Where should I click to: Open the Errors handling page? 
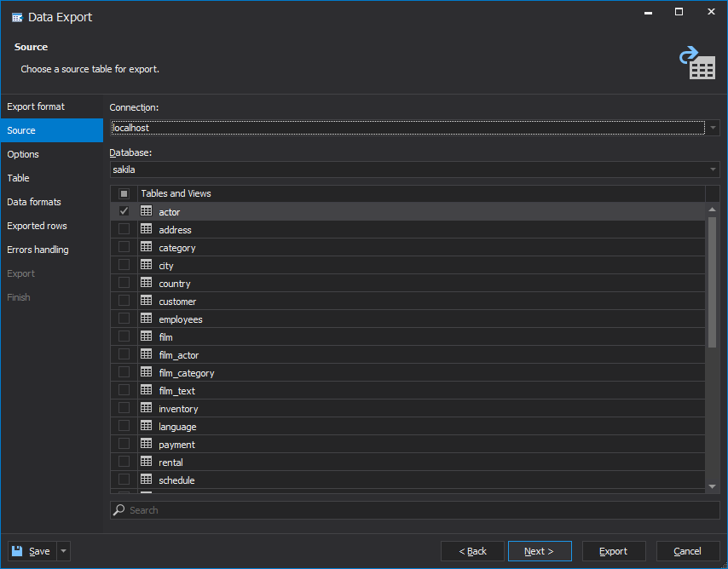pyautogui.click(x=51, y=250)
